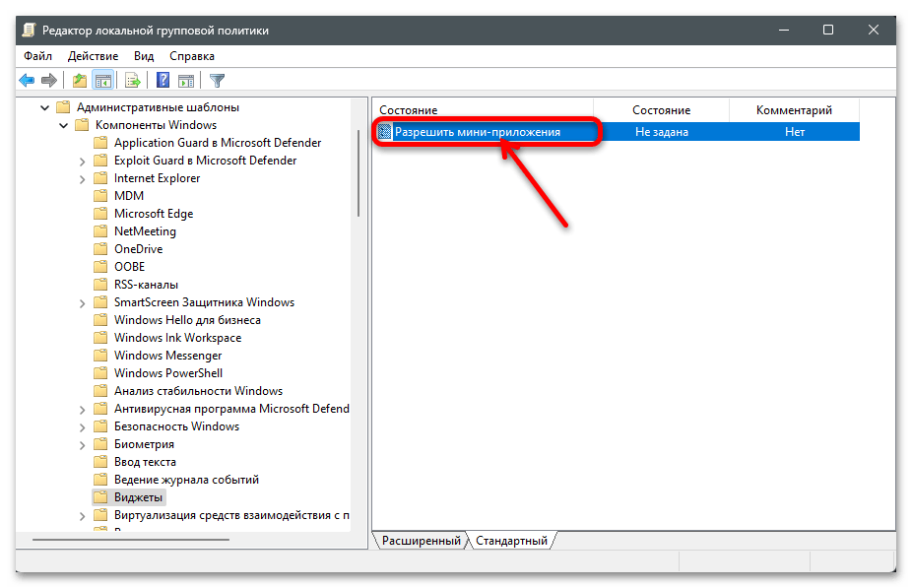Image resolution: width=912 pixels, height=588 pixels.
Task: Select the MDM folder
Action: pos(129,195)
